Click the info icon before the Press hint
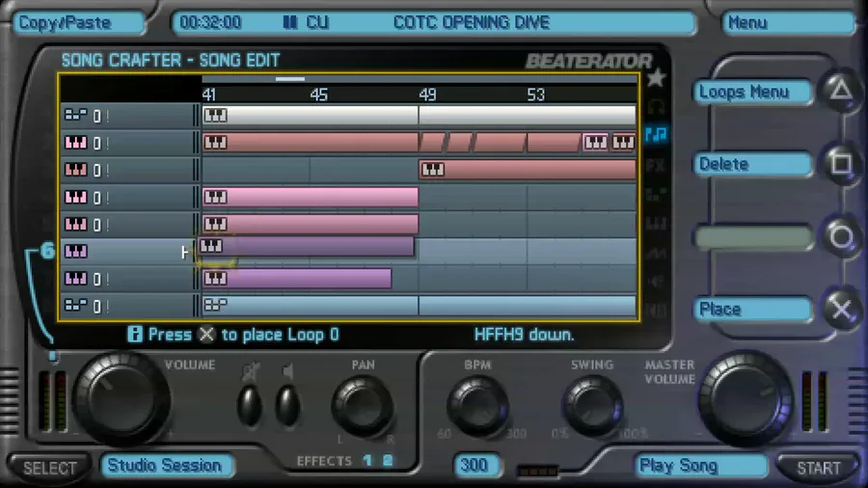This screenshot has width=868, height=488. point(134,335)
